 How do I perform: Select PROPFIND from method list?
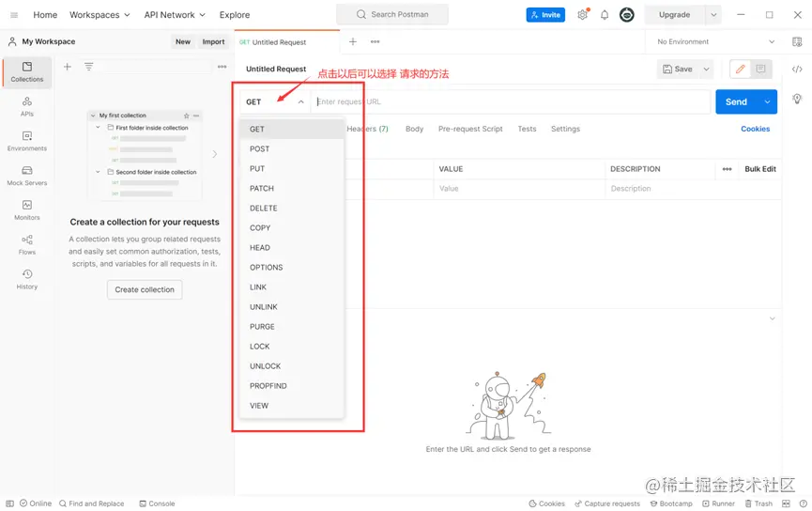coord(292,385)
